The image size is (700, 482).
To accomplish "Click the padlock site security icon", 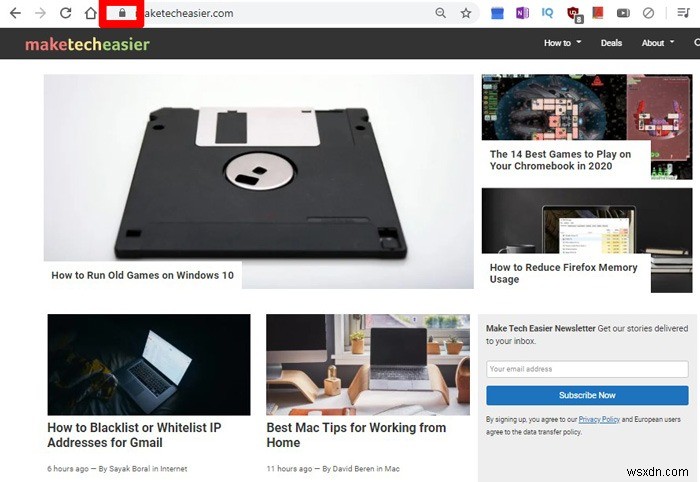I will pyautogui.click(x=122, y=13).
